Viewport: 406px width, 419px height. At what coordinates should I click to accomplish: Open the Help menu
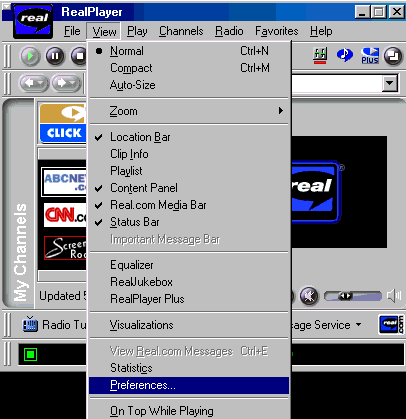point(321,31)
